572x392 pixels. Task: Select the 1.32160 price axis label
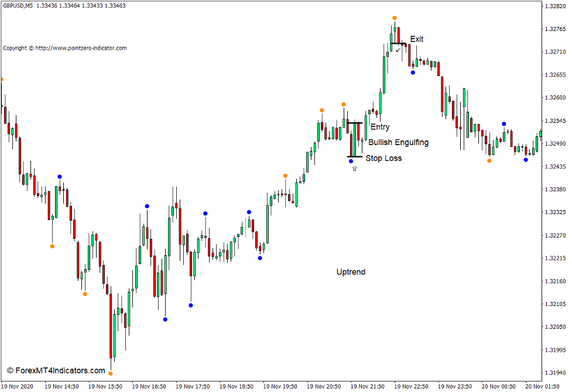click(x=555, y=281)
